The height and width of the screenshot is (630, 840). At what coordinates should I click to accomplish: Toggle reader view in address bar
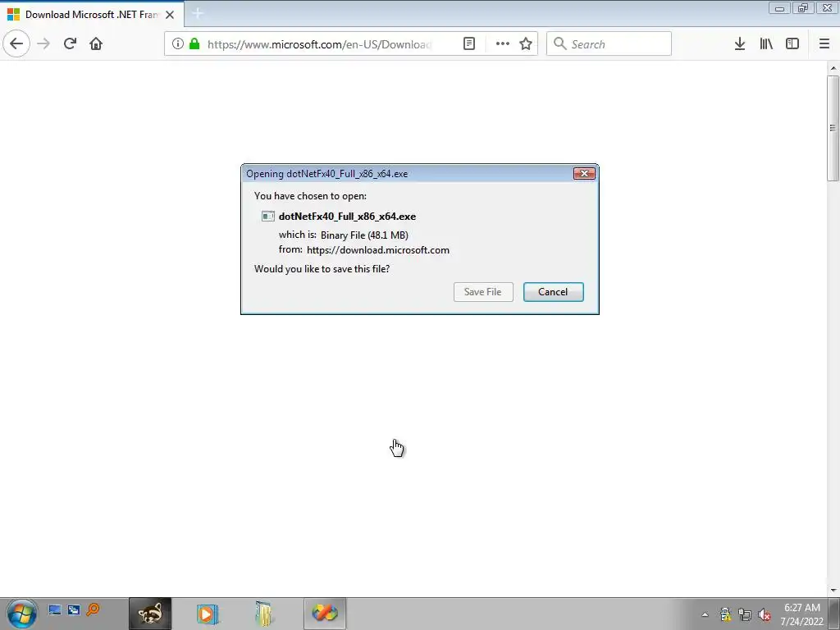coord(469,44)
